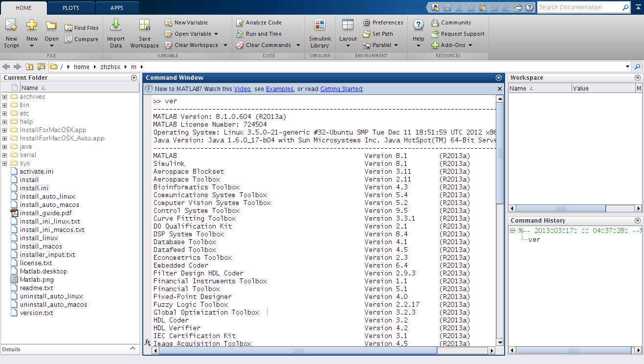Expand the archives folder tree node

(5, 97)
